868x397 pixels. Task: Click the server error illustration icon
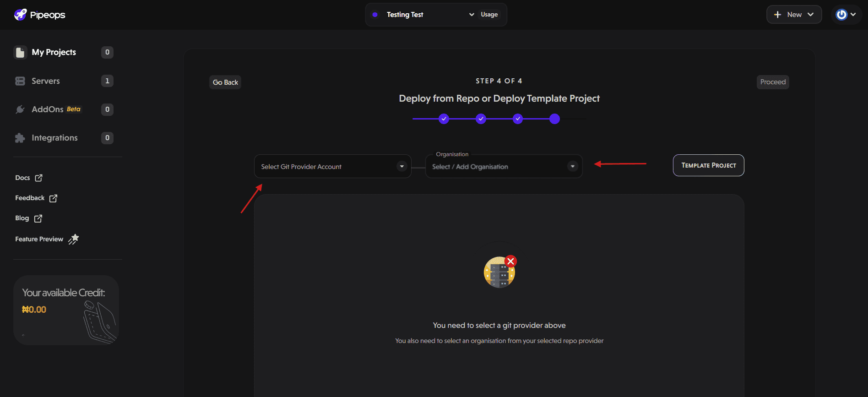[500, 272]
